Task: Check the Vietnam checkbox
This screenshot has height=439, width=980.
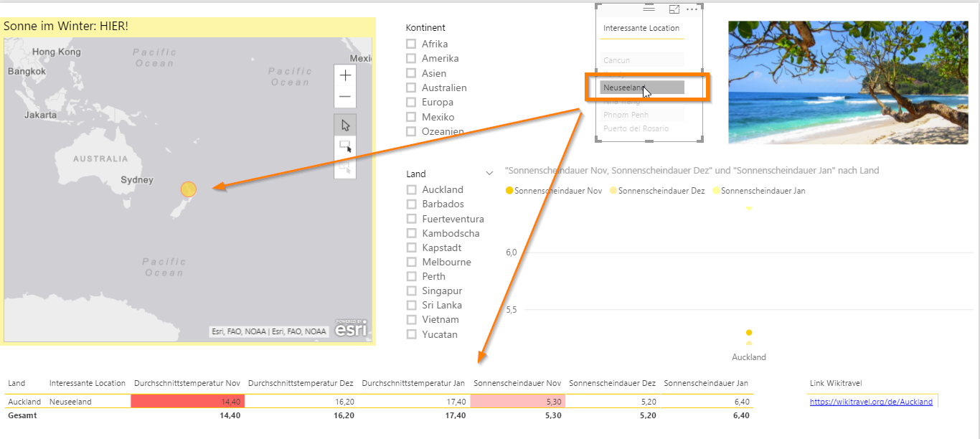Action: point(412,319)
